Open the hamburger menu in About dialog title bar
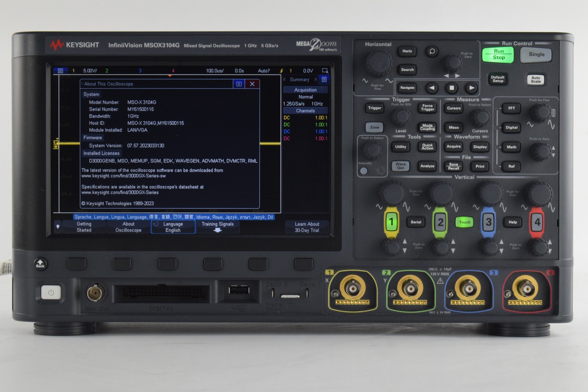This screenshot has height=392, width=588. coord(239,84)
